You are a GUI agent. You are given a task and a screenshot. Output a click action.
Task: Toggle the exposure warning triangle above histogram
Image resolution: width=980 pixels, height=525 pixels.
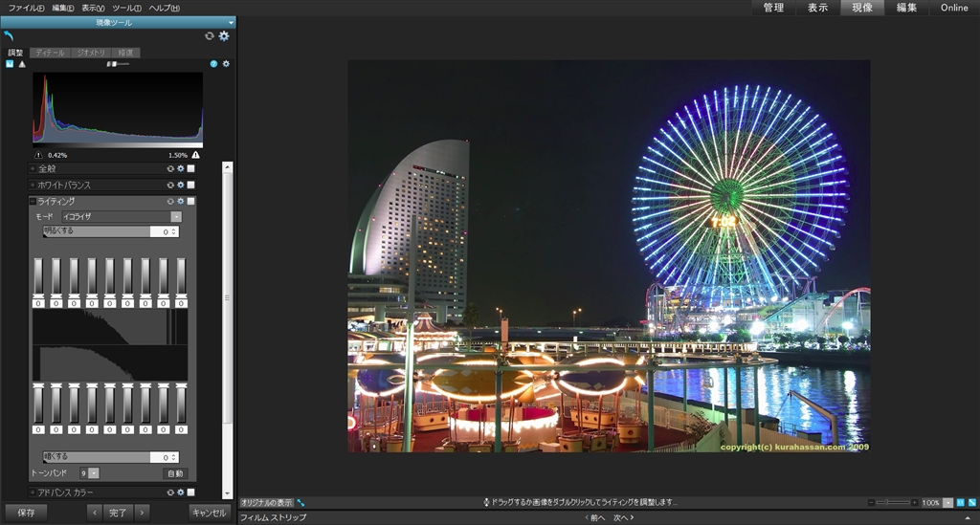coord(22,64)
